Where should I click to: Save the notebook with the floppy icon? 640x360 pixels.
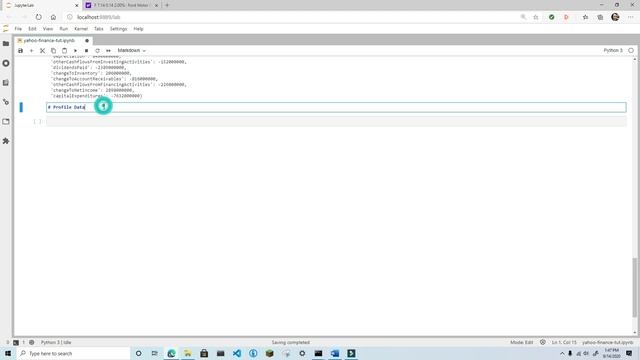(x=20, y=51)
